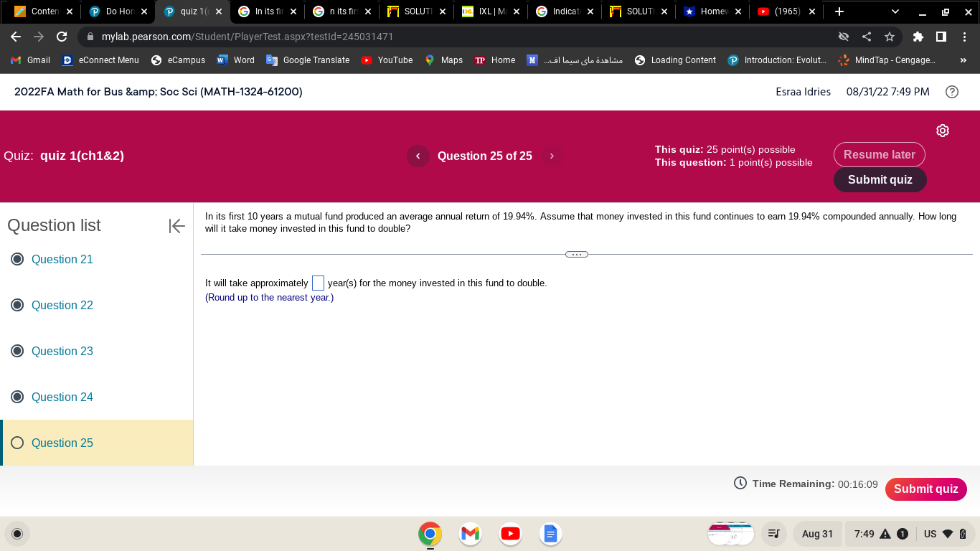Open the Gmail bookmark
Image resolution: width=980 pixels, height=551 pixels.
click(x=30, y=60)
